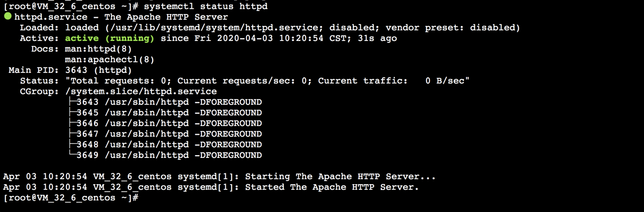
Task: Click the Main PID 3643 value
Action: click(x=76, y=70)
